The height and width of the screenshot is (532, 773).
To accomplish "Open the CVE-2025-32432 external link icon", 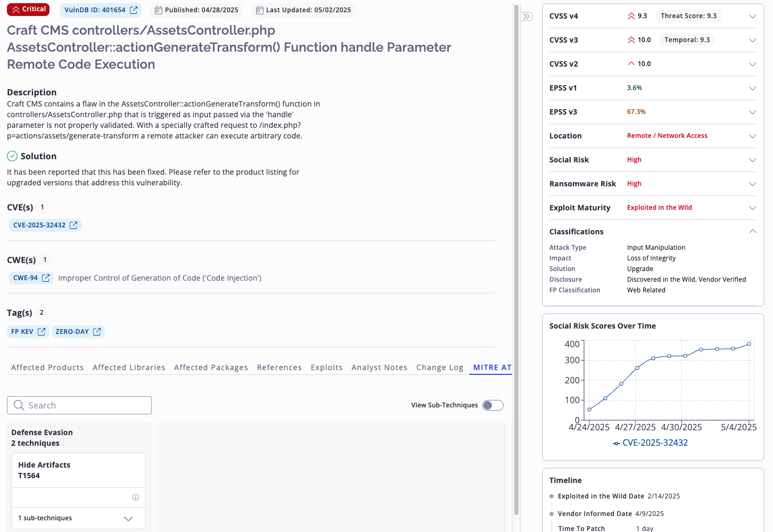I will [73, 225].
